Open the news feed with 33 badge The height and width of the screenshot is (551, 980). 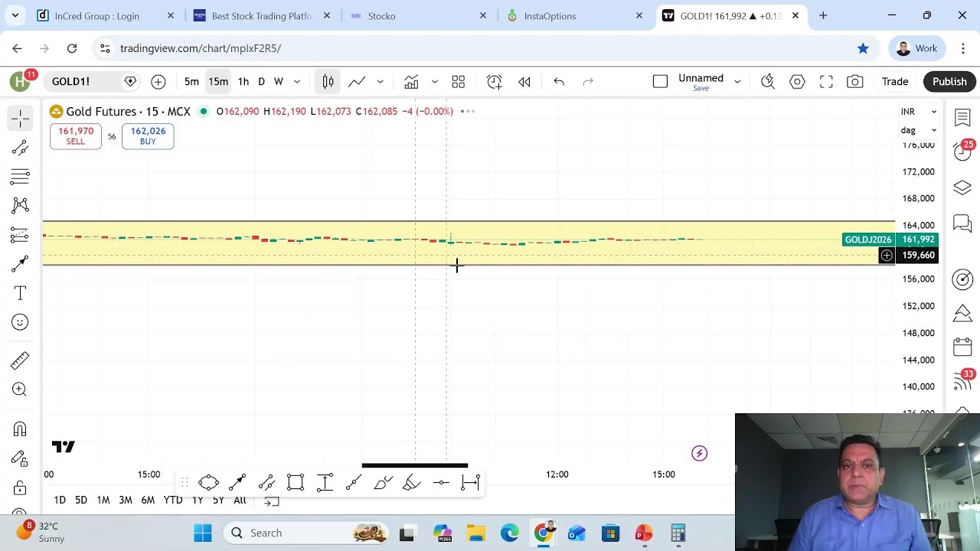[962, 380]
